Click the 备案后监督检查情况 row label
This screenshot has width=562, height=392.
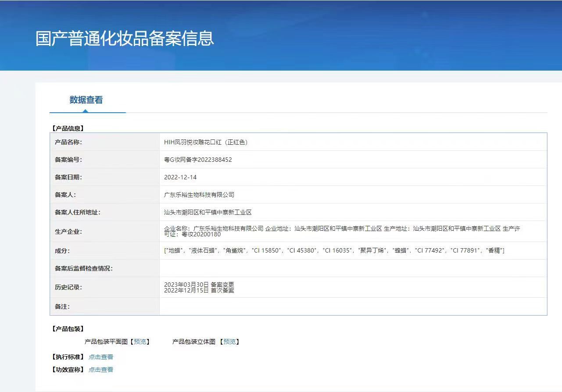(x=84, y=268)
